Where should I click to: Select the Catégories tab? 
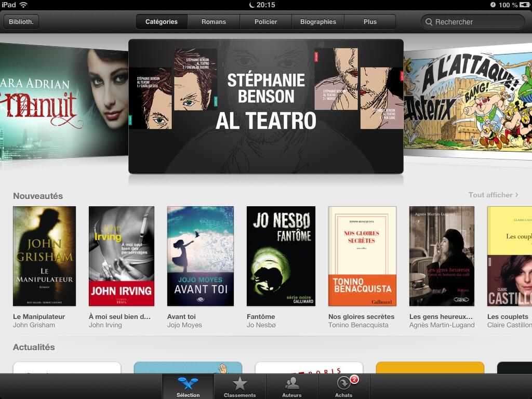162,22
